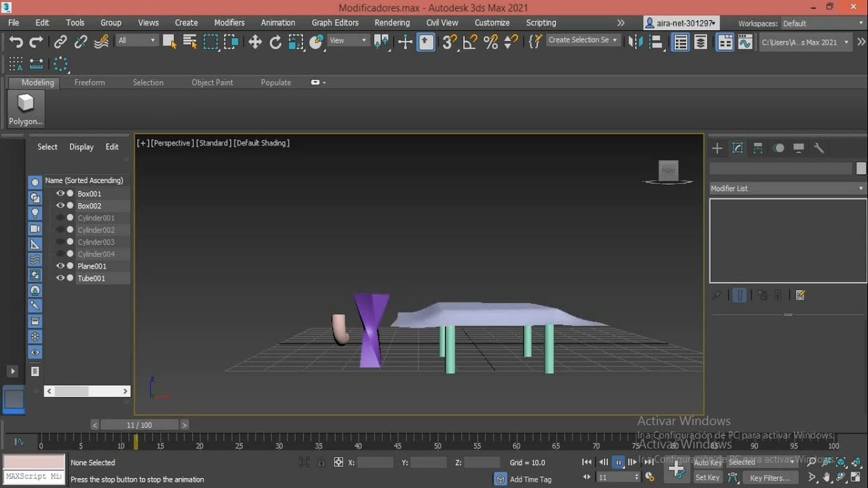Open the reference coordinate system View dropdown
Screen dimensions: 868x488
(x=348, y=41)
